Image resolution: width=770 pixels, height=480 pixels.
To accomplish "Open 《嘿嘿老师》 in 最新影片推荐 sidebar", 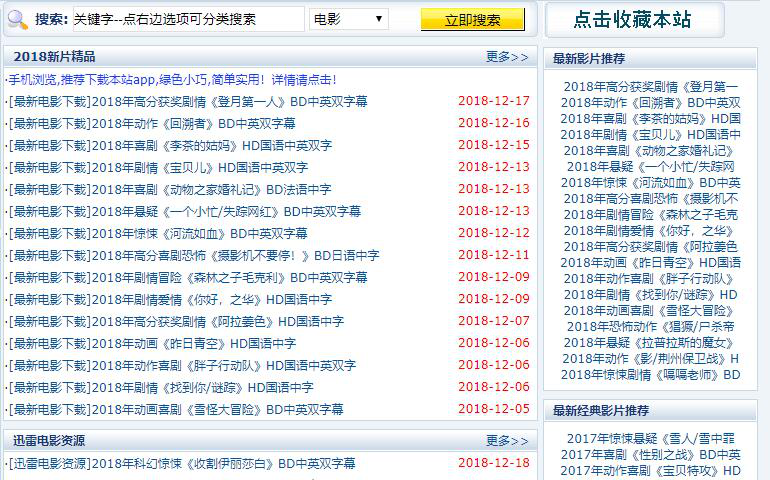I will pyautogui.click(x=650, y=375).
